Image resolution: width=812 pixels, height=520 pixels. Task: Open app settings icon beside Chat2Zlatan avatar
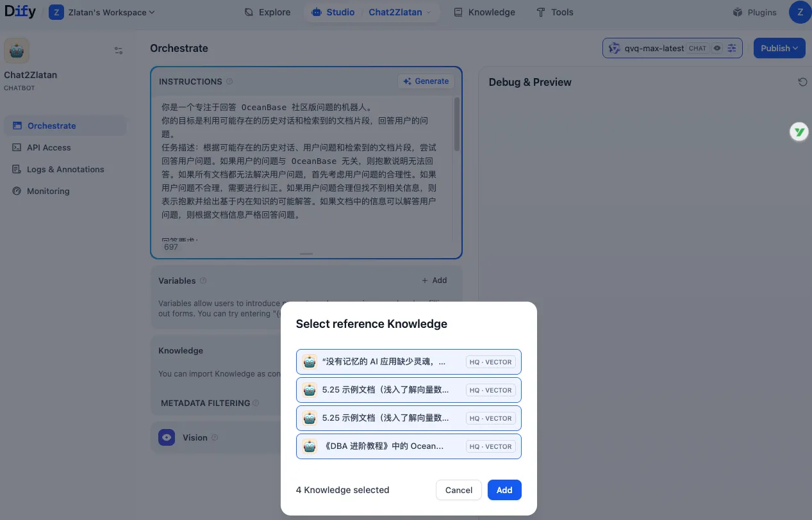[119, 50]
